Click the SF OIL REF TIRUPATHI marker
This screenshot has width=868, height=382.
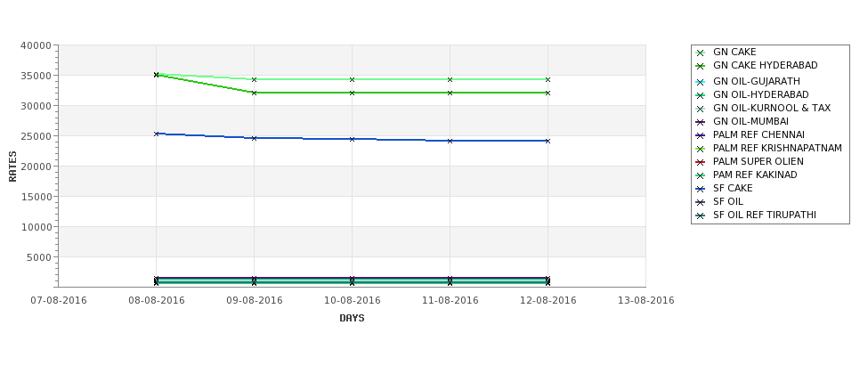coord(700,215)
